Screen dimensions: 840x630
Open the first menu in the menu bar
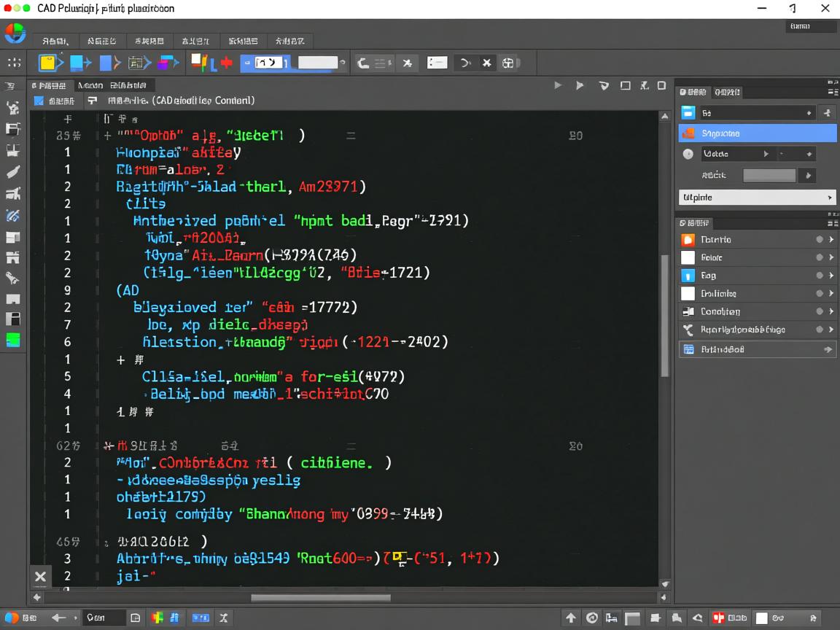point(55,42)
